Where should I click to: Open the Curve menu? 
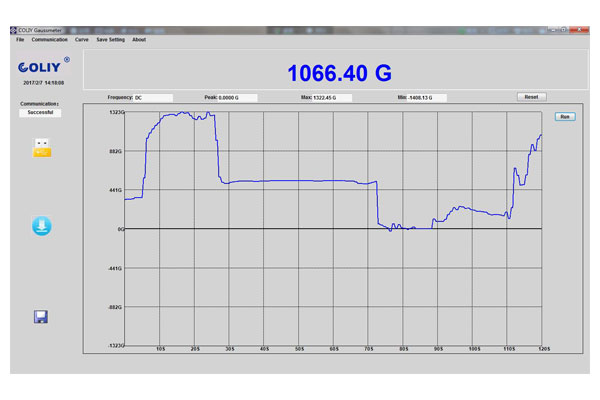point(81,40)
